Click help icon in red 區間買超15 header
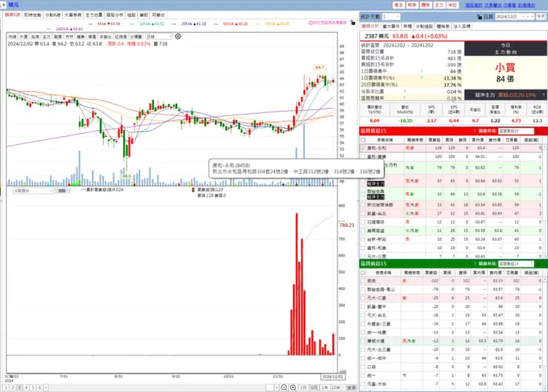The height and width of the screenshot is (392, 548). (x=475, y=131)
